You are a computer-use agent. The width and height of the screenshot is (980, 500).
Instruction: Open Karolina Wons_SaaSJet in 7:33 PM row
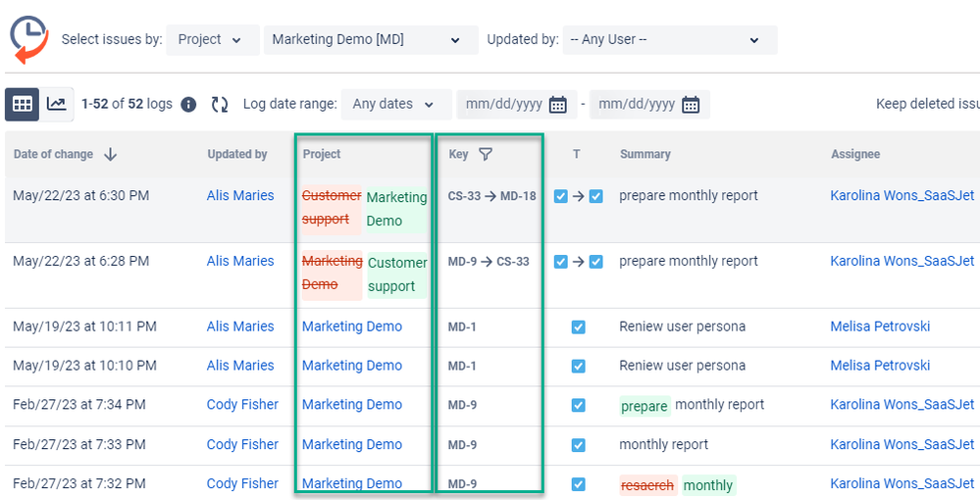tap(902, 444)
